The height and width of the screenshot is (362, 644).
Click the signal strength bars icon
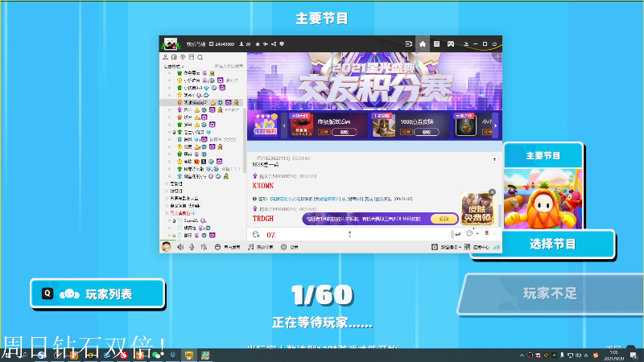[x=497, y=247]
